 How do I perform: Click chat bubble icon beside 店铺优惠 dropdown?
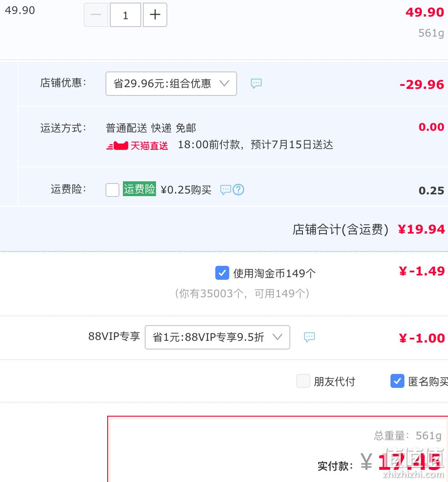pos(256,83)
